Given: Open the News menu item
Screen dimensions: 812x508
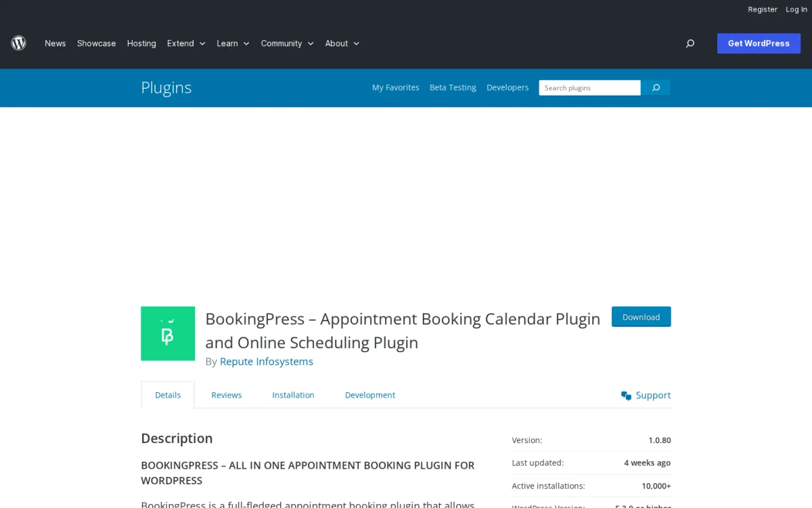Looking at the screenshot, I should pos(55,43).
